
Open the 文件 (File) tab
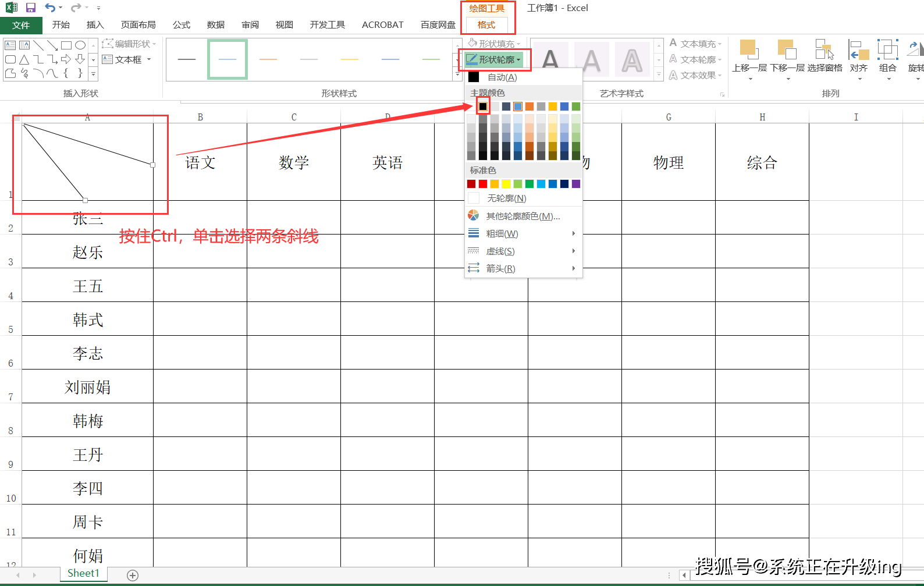21,25
